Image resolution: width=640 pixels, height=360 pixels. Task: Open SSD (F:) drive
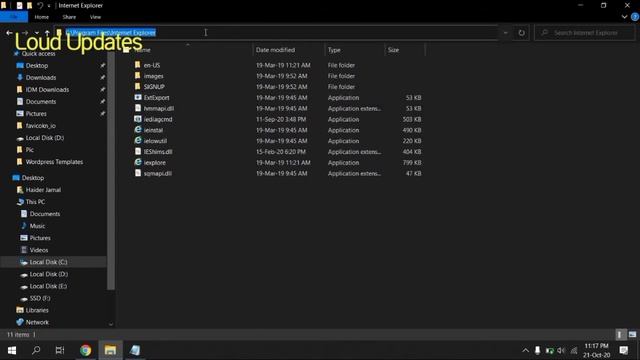point(40,298)
